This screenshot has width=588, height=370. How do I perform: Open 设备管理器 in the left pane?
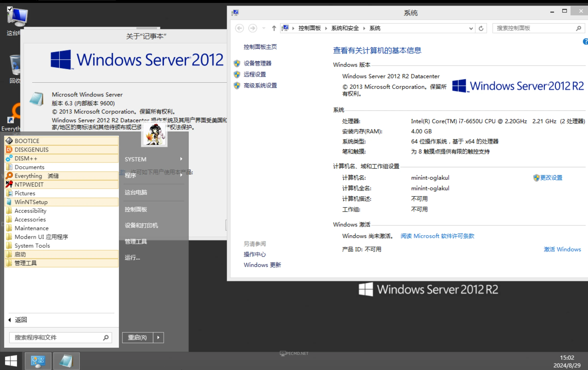[x=257, y=63]
